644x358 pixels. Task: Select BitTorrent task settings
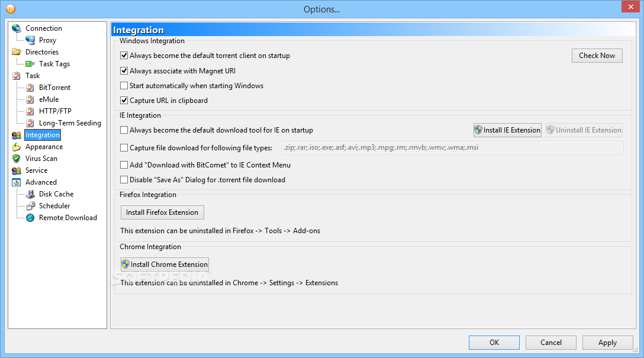coord(54,88)
